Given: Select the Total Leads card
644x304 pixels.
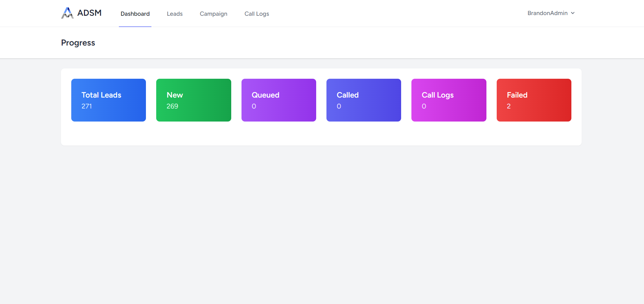Looking at the screenshot, I should tap(109, 100).
